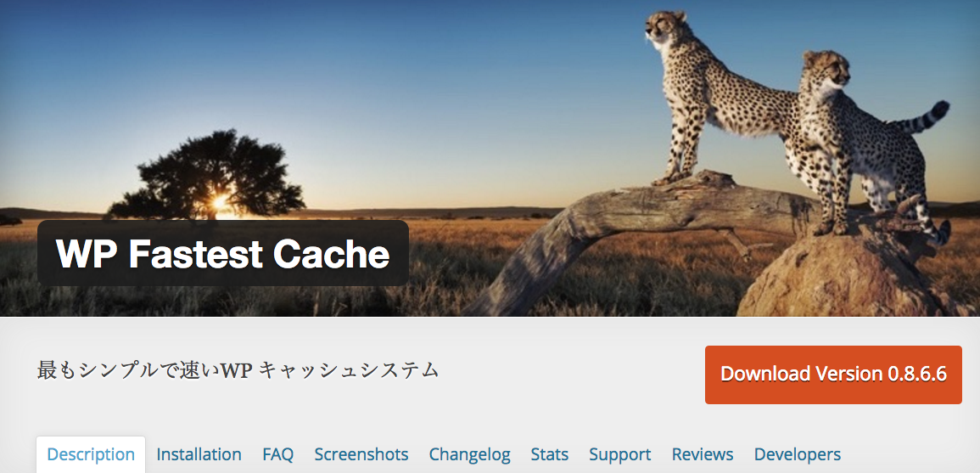The image size is (980, 473).
Task: Click the Download Version 0.8.6.6 button
Action: [833, 374]
